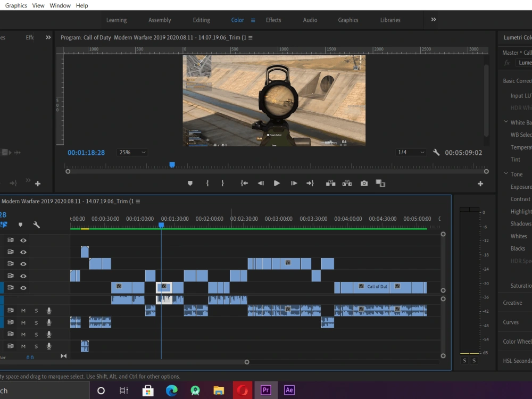Open File Explorer from the taskbar
This screenshot has width=532, height=399.
coord(219,390)
